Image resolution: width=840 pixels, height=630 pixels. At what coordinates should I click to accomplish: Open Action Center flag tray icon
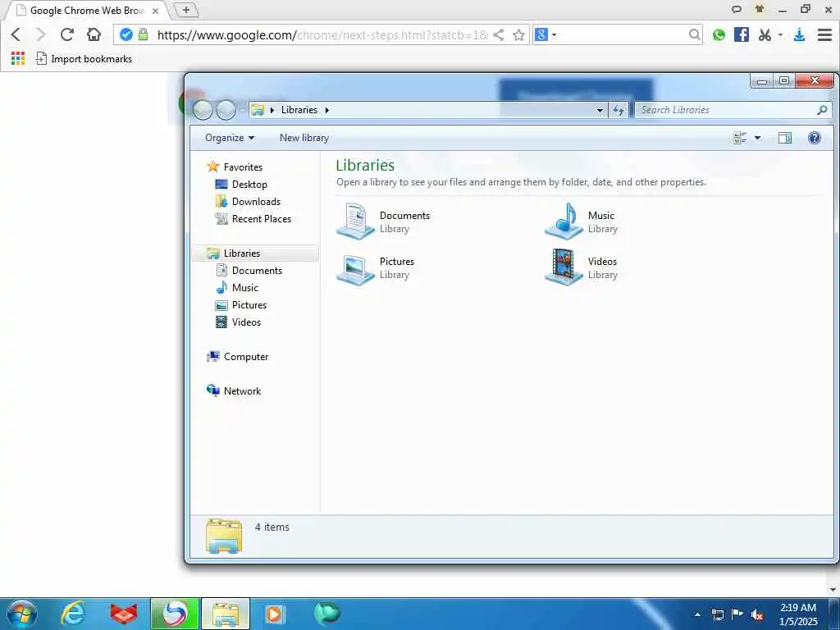click(737, 614)
